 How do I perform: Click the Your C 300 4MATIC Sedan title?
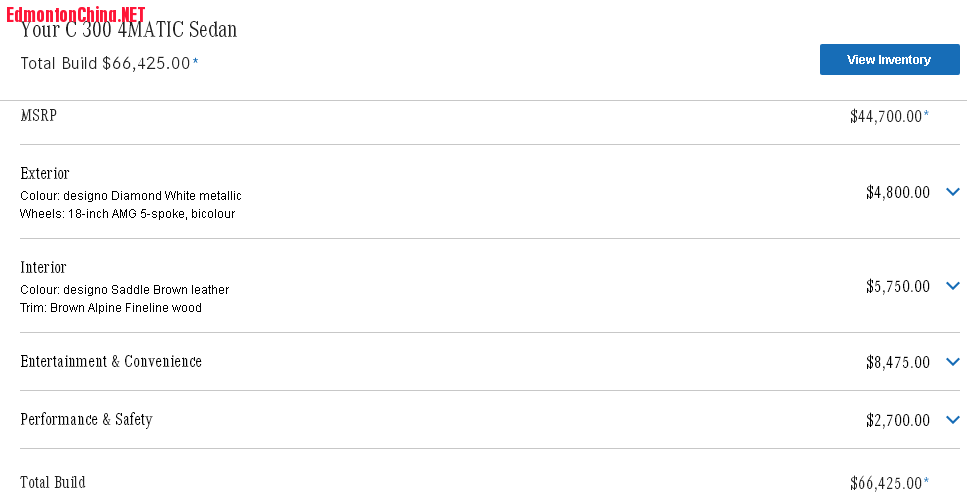(x=129, y=30)
